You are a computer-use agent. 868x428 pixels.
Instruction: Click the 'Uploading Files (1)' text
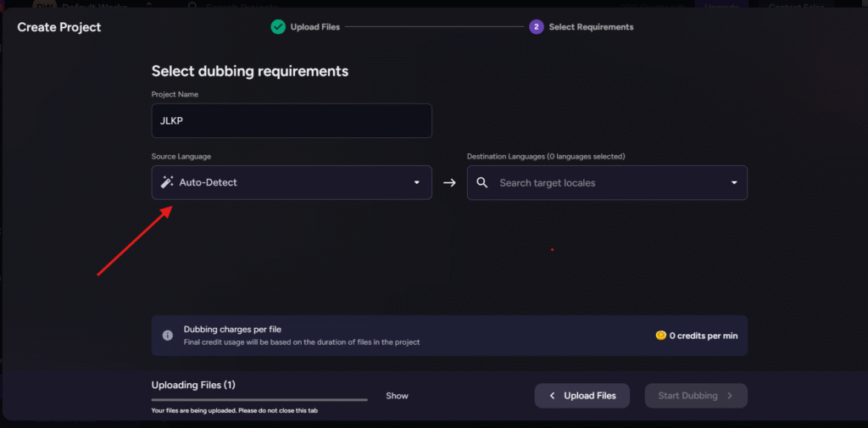193,385
